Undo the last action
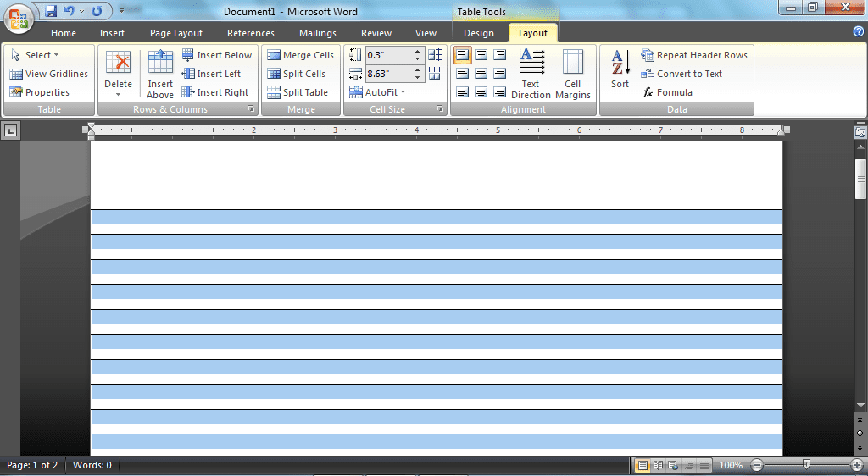 70,11
